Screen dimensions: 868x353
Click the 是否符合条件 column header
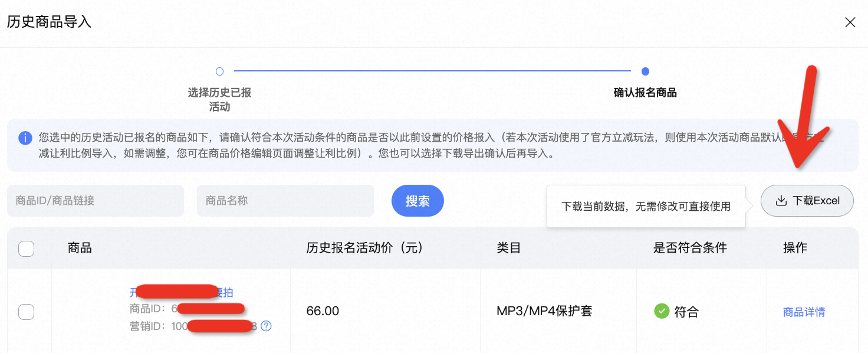690,248
